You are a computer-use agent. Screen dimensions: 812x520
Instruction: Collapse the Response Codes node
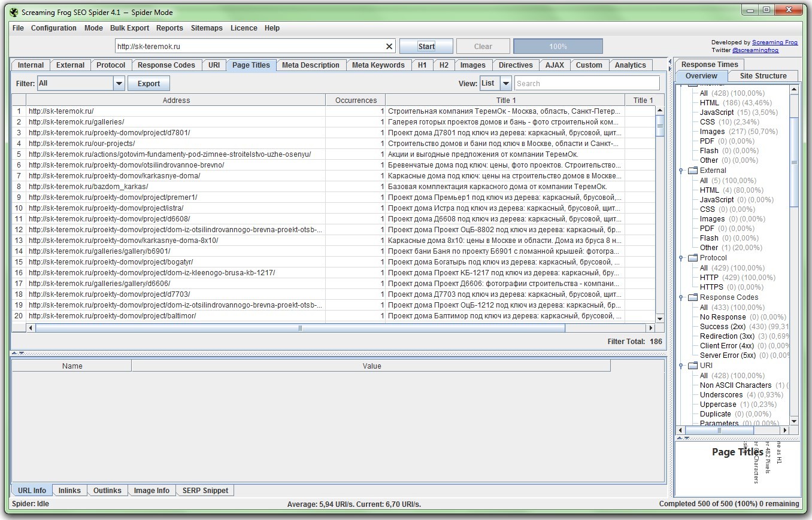681,297
